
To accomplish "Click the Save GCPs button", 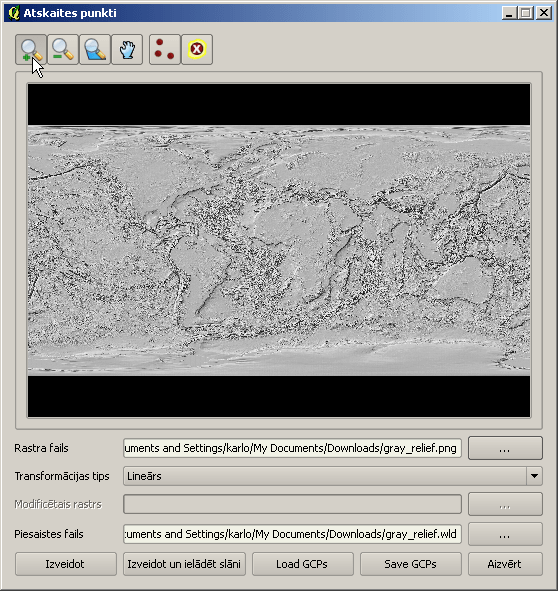I will [x=411, y=564].
